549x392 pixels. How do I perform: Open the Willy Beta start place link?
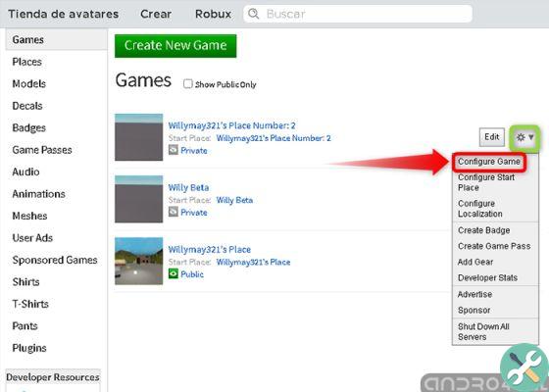(x=234, y=200)
